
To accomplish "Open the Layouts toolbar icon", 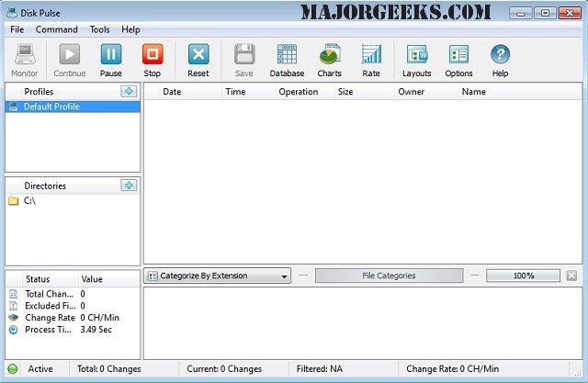I will tap(416, 55).
